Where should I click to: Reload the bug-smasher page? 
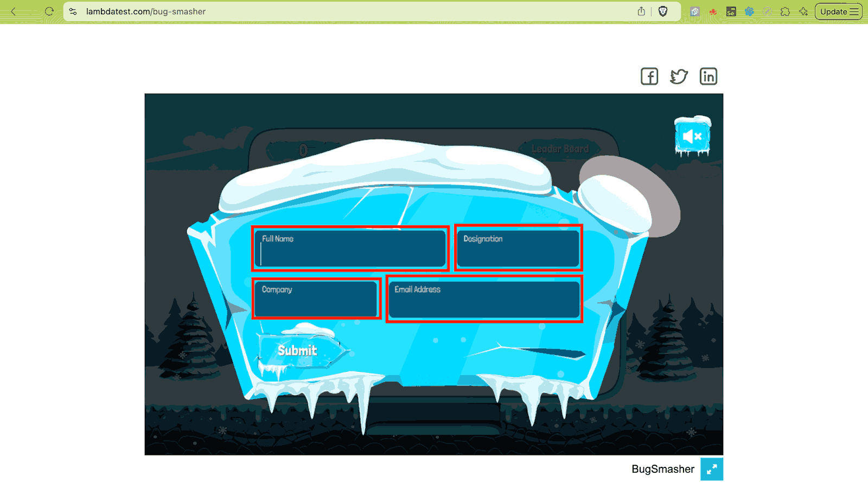pos(49,11)
